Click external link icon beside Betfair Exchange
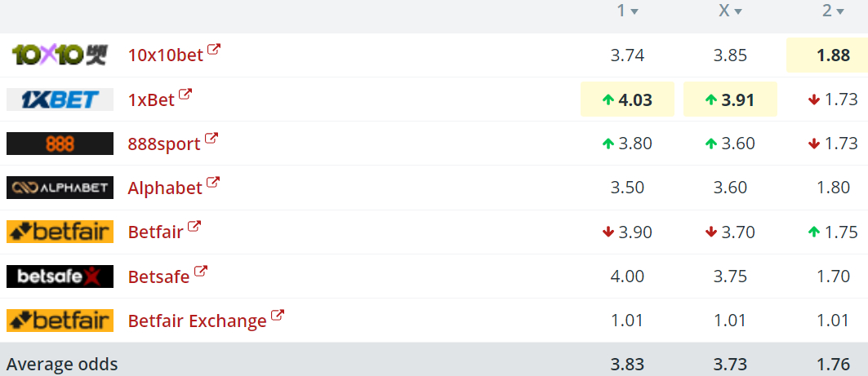The height and width of the screenshot is (376, 868). tap(278, 315)
